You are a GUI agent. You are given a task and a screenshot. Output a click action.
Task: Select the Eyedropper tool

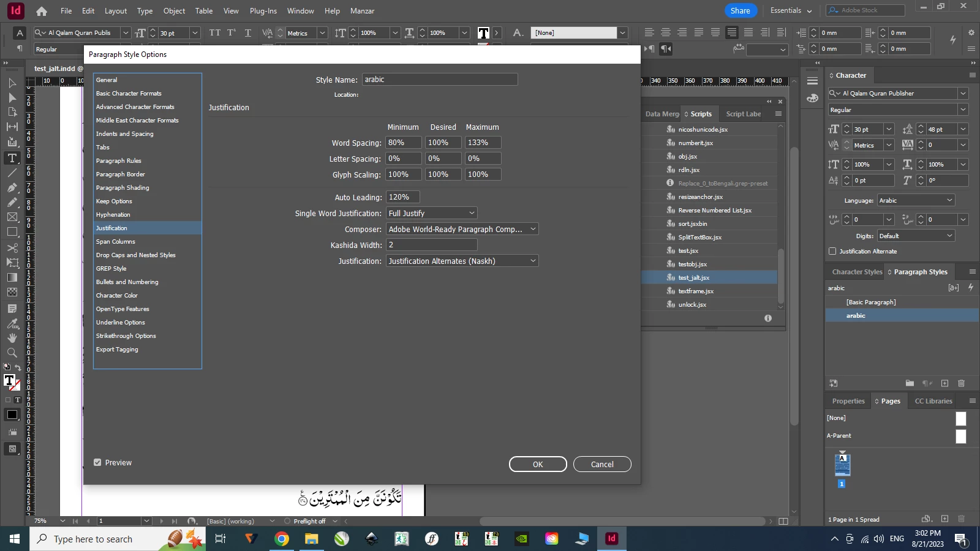[x=12, y=323]
